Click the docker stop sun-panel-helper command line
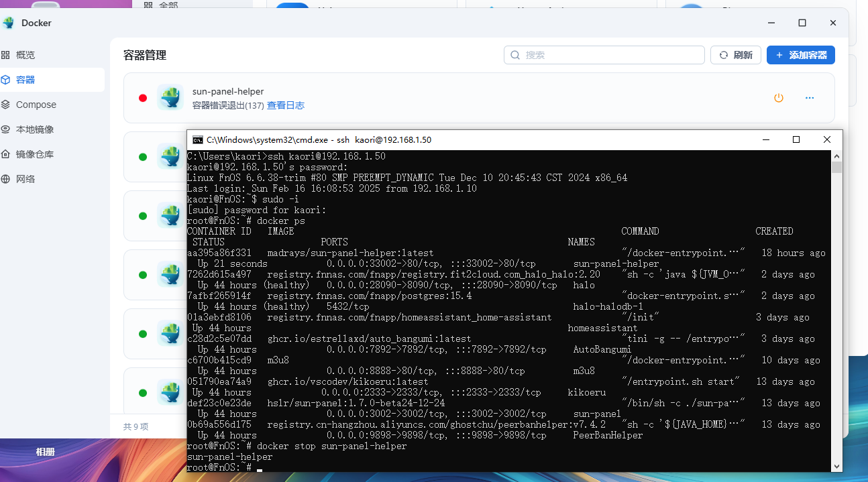 pyautogui.click(x=297, y=446)
